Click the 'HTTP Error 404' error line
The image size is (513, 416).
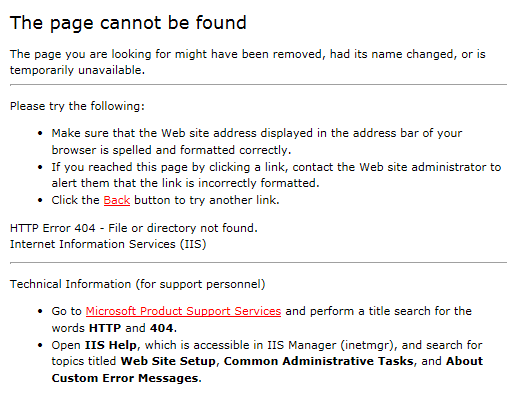coord(134,228)
